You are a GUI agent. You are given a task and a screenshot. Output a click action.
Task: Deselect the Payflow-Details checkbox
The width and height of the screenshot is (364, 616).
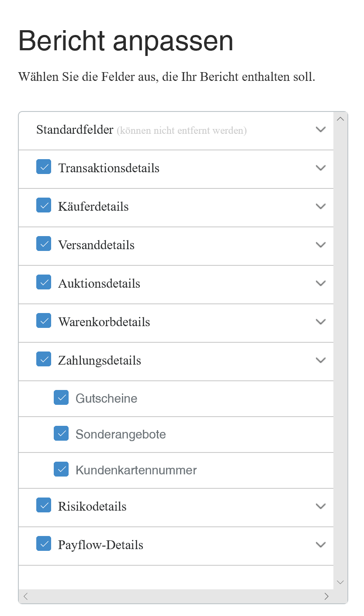44,544
